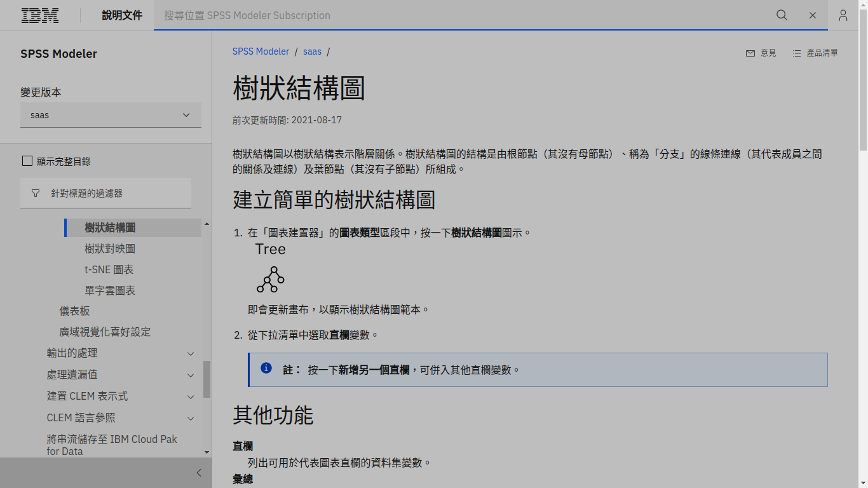This screenshot has height=488, width=868.
Task: Toggle the 顯示完整目錄 checkbox
Action: (27, 161)
